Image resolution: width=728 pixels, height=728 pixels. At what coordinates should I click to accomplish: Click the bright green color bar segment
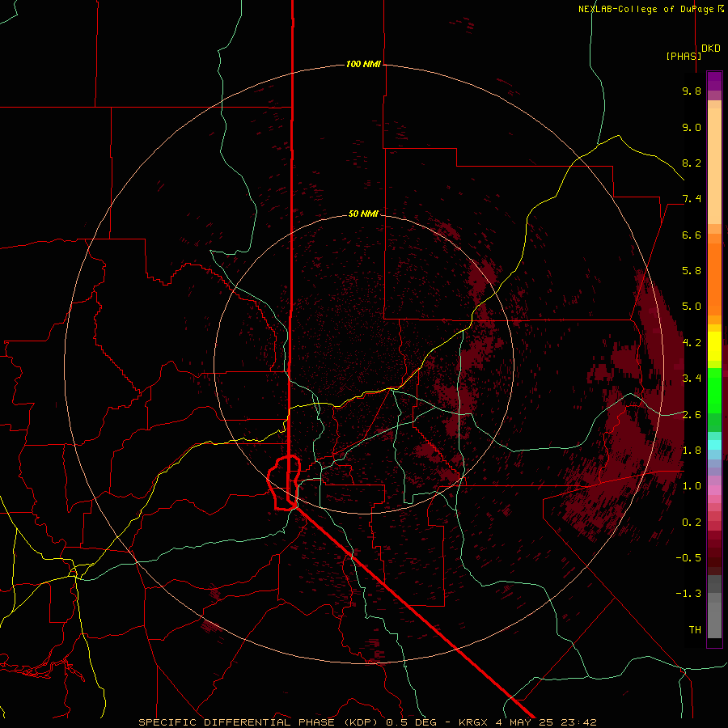[714, 389]
